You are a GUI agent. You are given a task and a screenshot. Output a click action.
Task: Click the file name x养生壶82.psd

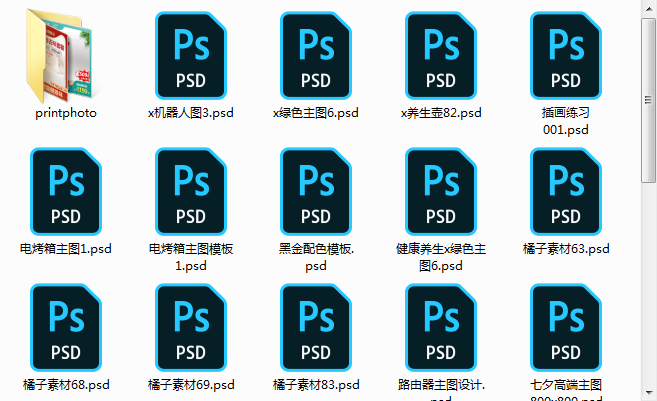[441, 113]
